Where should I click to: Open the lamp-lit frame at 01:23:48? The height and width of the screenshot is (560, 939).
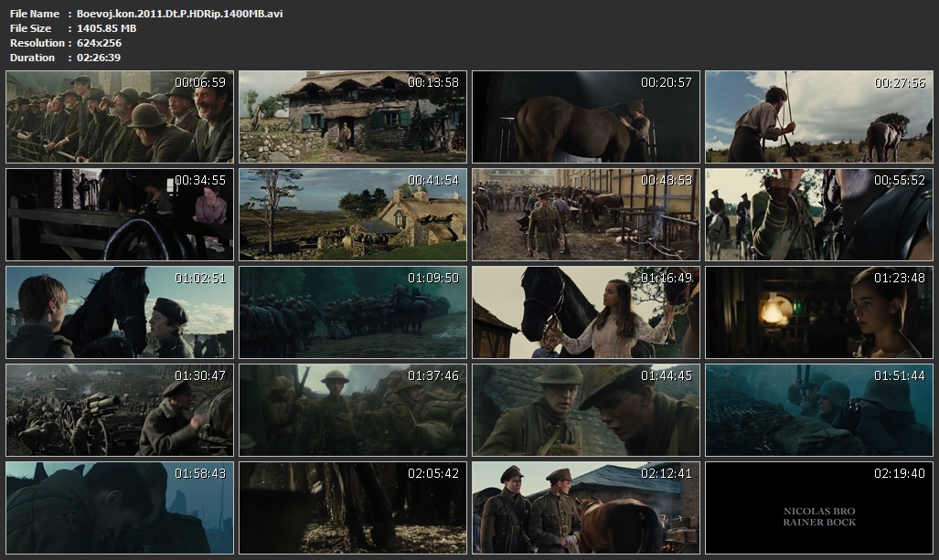[819, 312]
